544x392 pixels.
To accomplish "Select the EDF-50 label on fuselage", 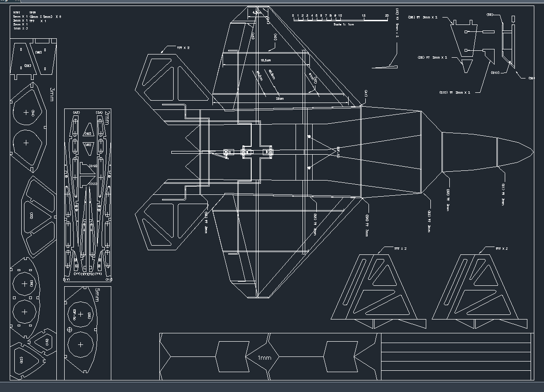I will (x=338, y=152).
